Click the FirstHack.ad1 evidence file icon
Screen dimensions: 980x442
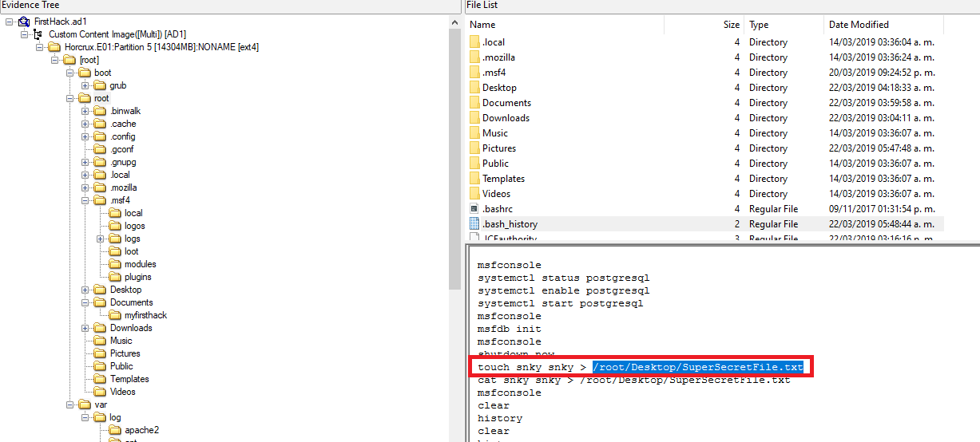coord(24,22)
